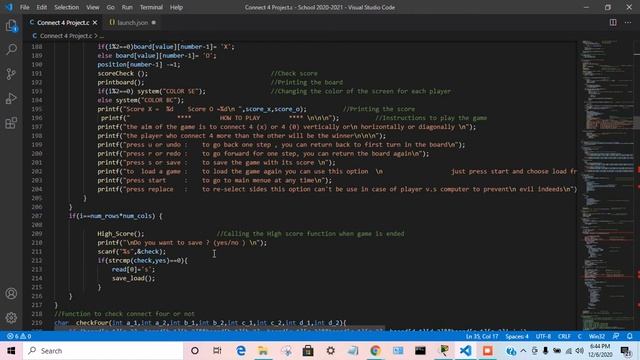Open File Explorer from taskbar
The height and width of the screenshot is (360, 640).
coord(263,351)
